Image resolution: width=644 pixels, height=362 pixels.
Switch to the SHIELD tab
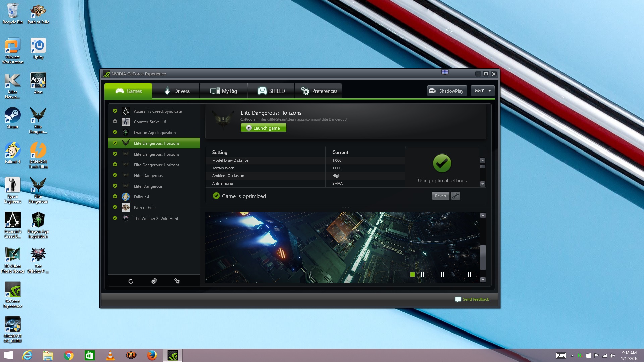pos(271,91)
